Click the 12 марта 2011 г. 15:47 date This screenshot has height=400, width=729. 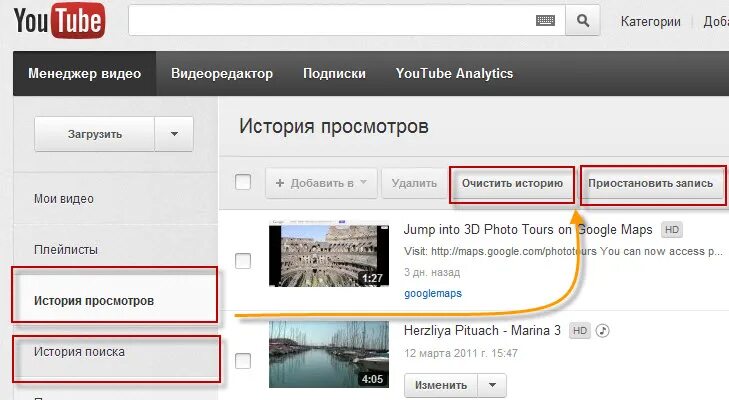(461, 353)
